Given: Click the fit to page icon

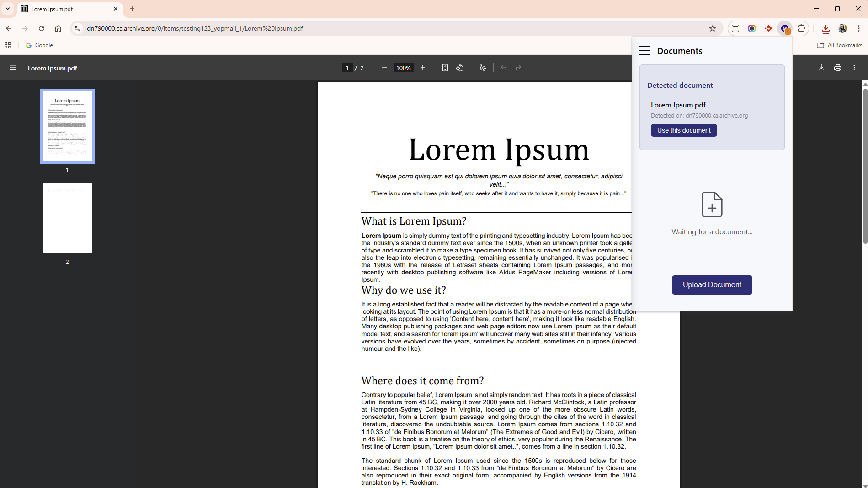Looking at the screenshot, I should [445, 68].
